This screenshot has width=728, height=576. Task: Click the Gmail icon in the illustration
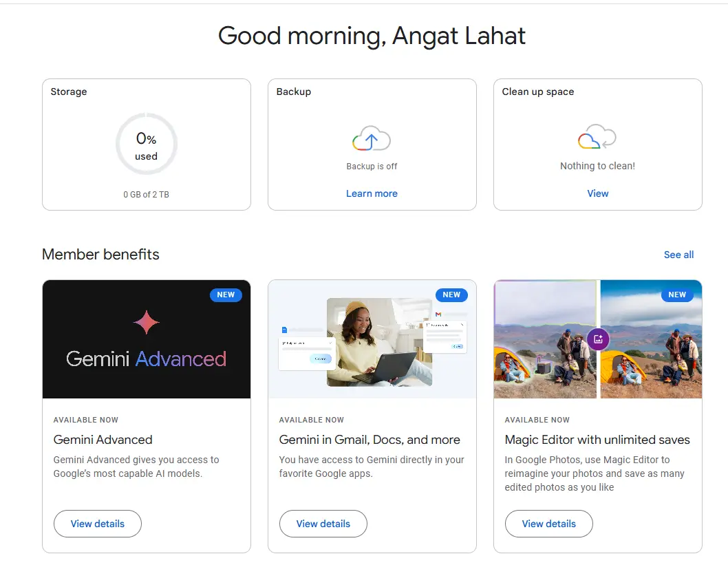tap(438, 314)
